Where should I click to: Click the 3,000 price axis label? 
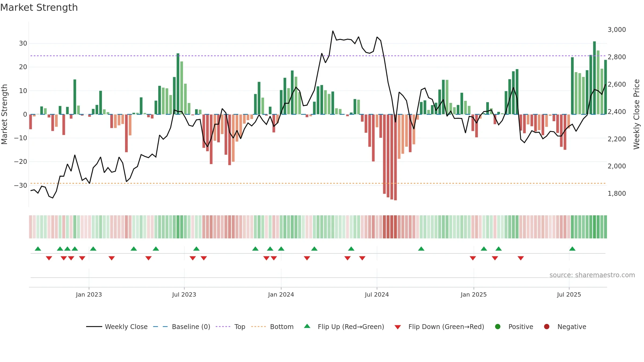tap(617, 29)
